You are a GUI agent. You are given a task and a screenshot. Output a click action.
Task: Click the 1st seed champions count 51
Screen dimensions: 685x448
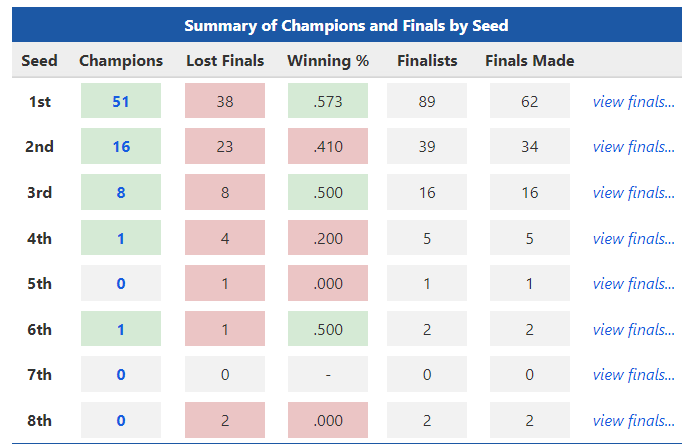121,101
